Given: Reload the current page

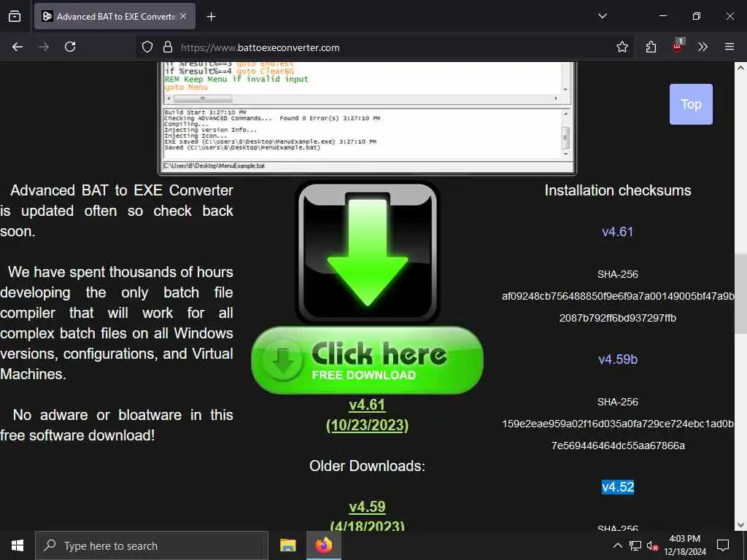Looking at the screenshot, I should 70,47.
